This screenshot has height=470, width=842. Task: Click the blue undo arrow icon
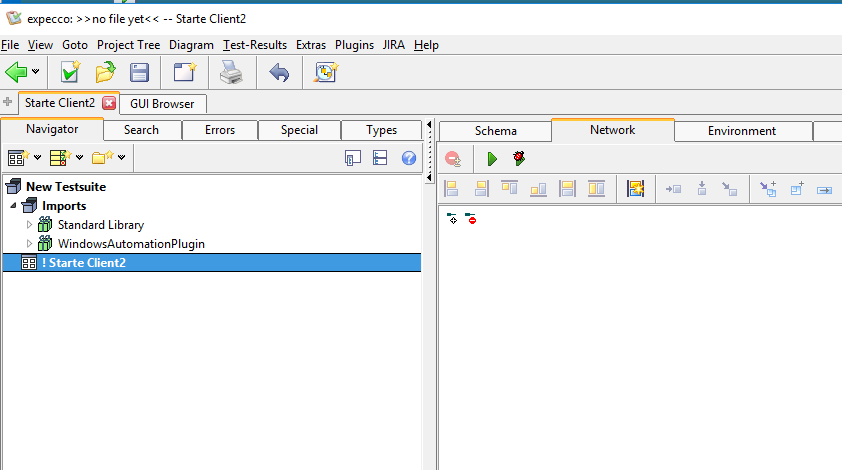pyautogui.click(x=279, y=72)
